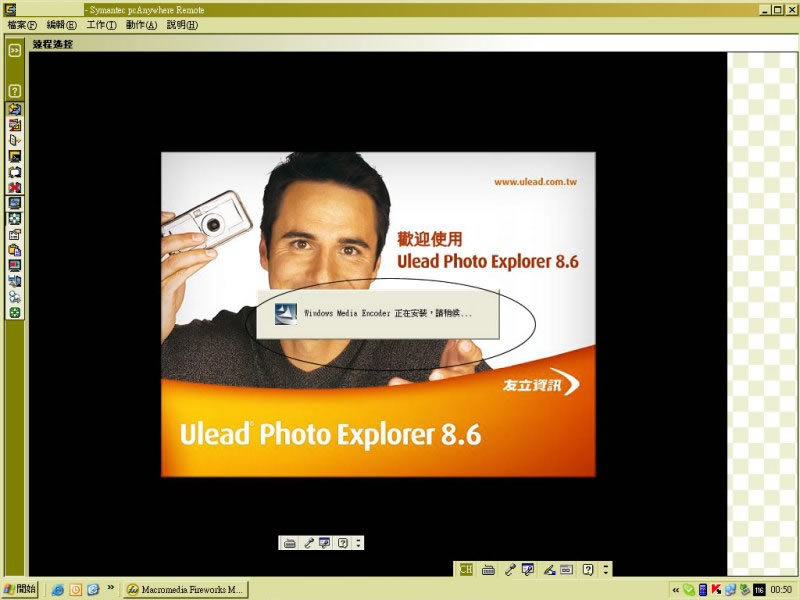The height and width of the screenshot is (600, 800).
Task: Launch Internet Explorer from the quick launch
Action: tap(58, 590)
